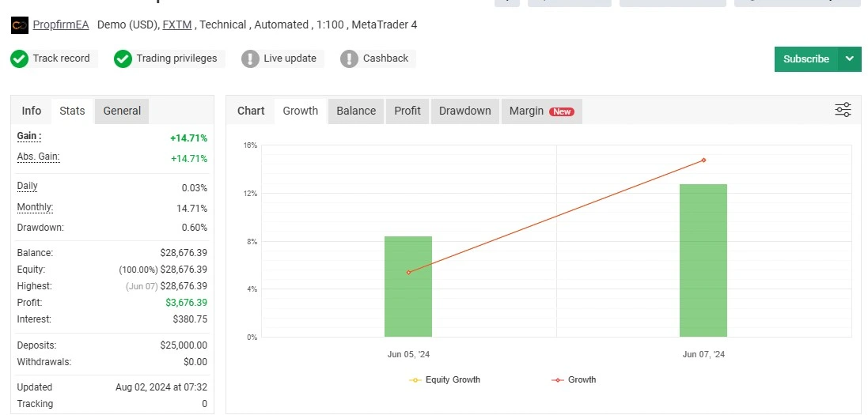
Task: Click the Live update warning icon
Action: (x=250, y=58)
